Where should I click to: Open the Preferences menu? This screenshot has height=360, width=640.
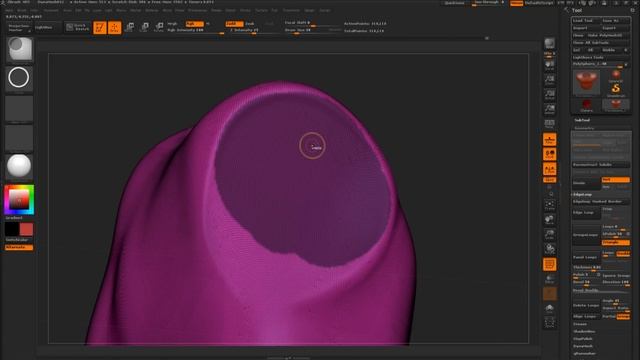click(198, 10)
